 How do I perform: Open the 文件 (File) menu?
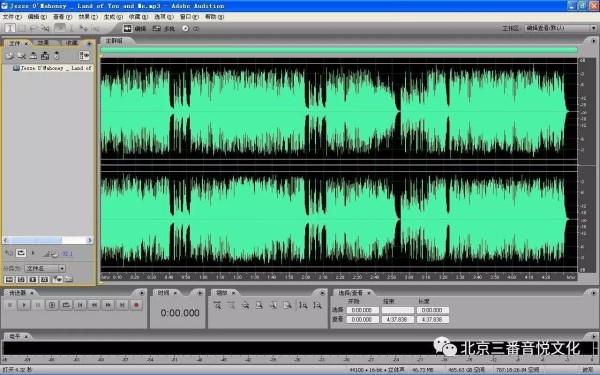[x=12, y=17]
